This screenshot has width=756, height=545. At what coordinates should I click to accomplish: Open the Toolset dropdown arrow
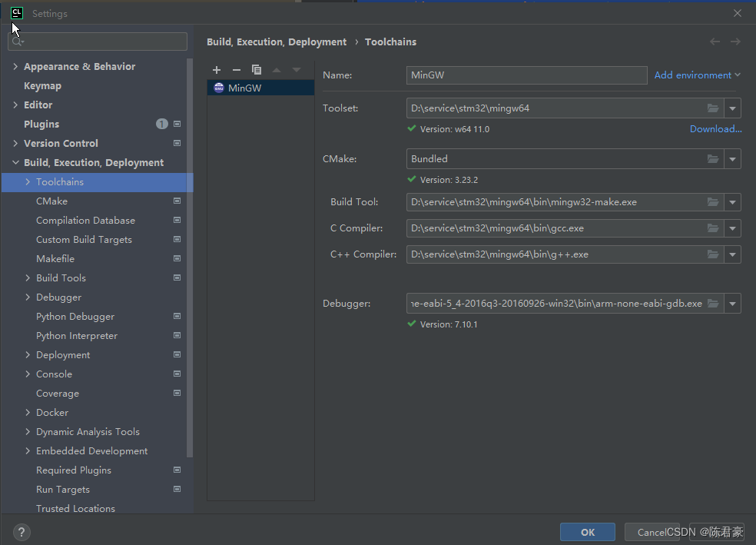tap(732, 108)
